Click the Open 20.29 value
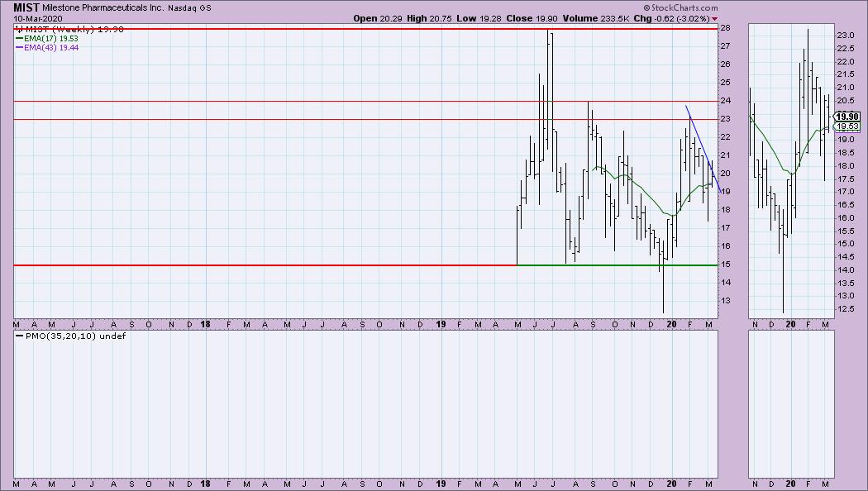868x491 pixels. click(378, 18)
